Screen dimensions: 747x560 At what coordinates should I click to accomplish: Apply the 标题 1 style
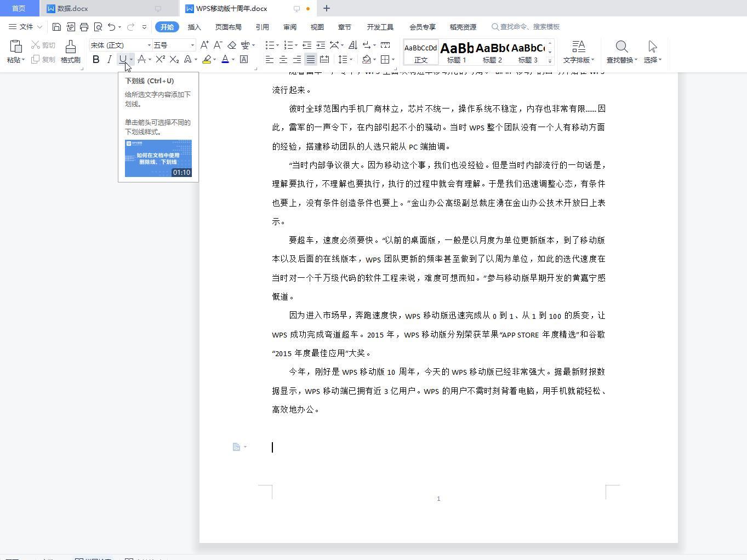point(457,52)
